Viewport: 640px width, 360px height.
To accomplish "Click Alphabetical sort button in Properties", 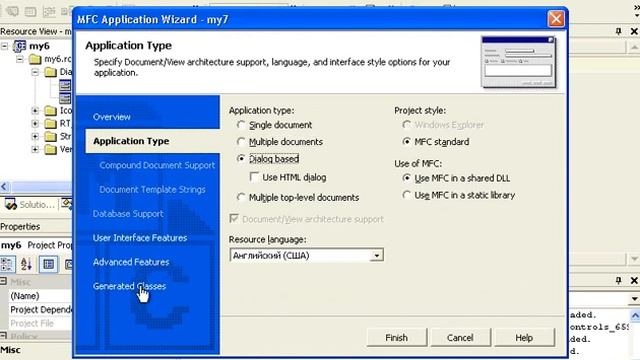I will point(26,264).
